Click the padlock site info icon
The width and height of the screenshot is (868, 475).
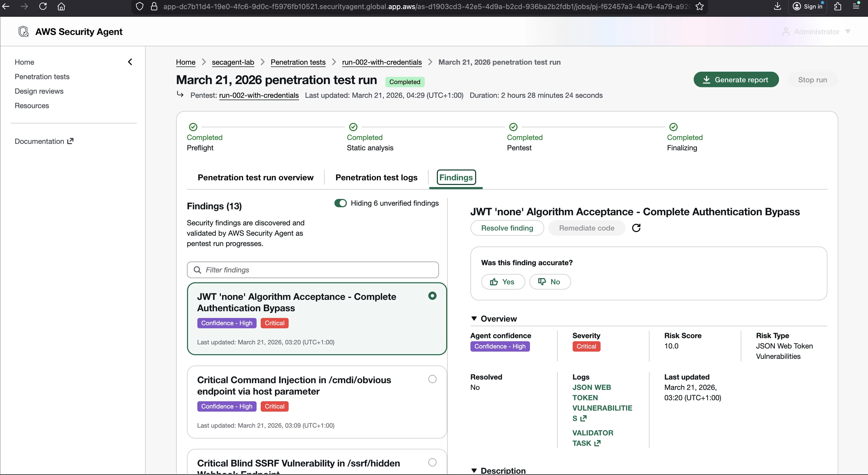tap(154, 6)
